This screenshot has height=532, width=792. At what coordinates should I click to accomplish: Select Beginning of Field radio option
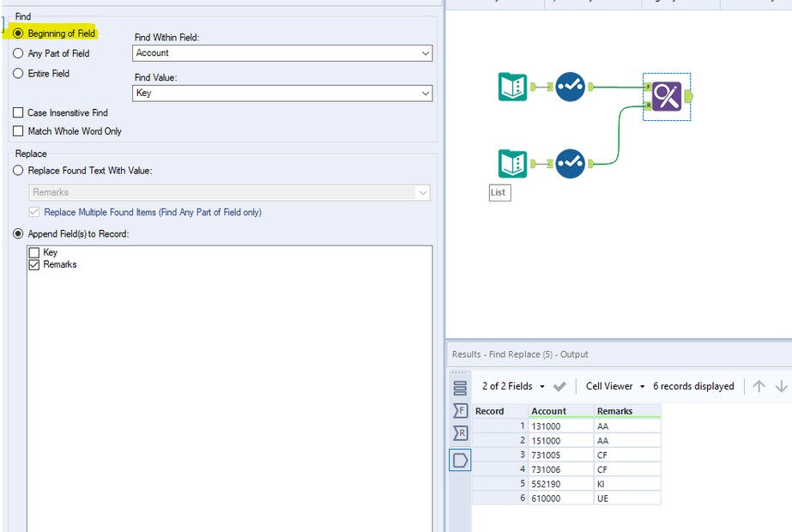pos(18,33)
